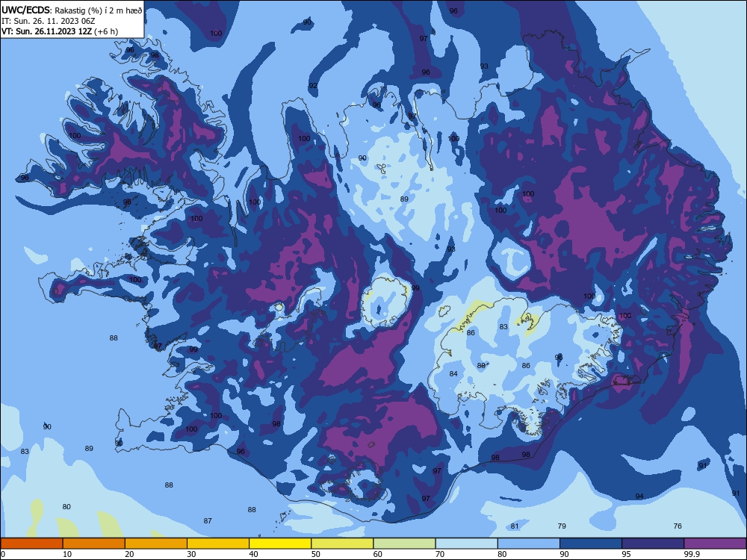Image resolution: width=747 pixels, height=560 pixels.
Task: Click the "76" humidity value on the map
Action: pos(678,526)
